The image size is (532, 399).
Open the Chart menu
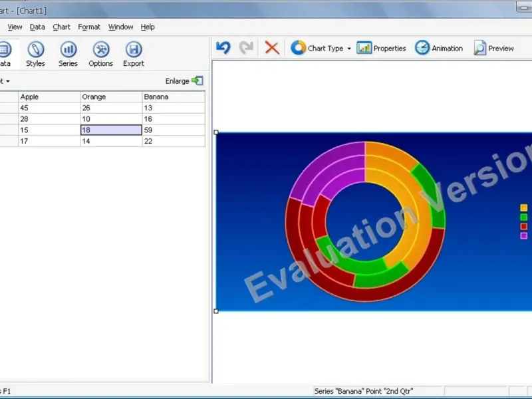[61, 27]
